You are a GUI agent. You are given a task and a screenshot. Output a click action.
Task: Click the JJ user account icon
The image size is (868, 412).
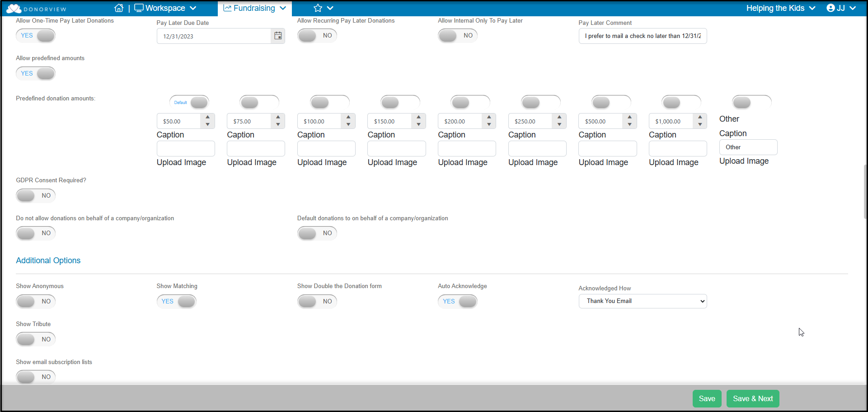pyautogui.click(x=830, y=8)
